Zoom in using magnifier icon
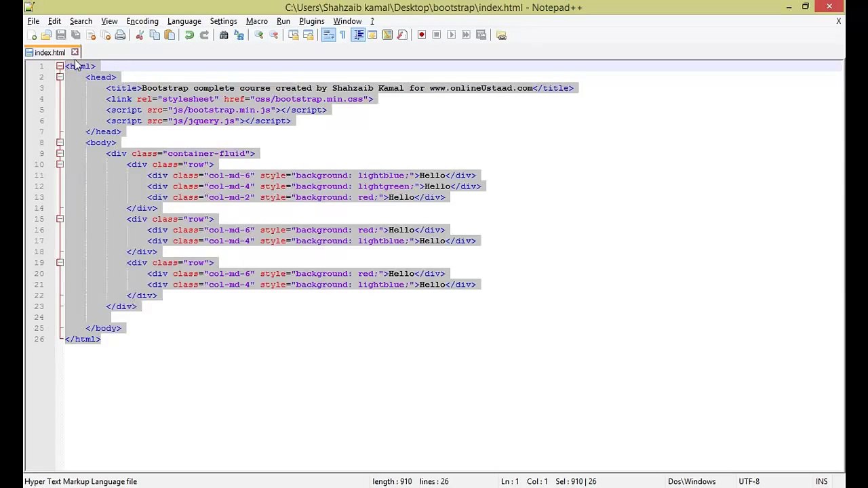Image resolution: width=868 pixels, height=488 pixels. (x=258, y=35)
